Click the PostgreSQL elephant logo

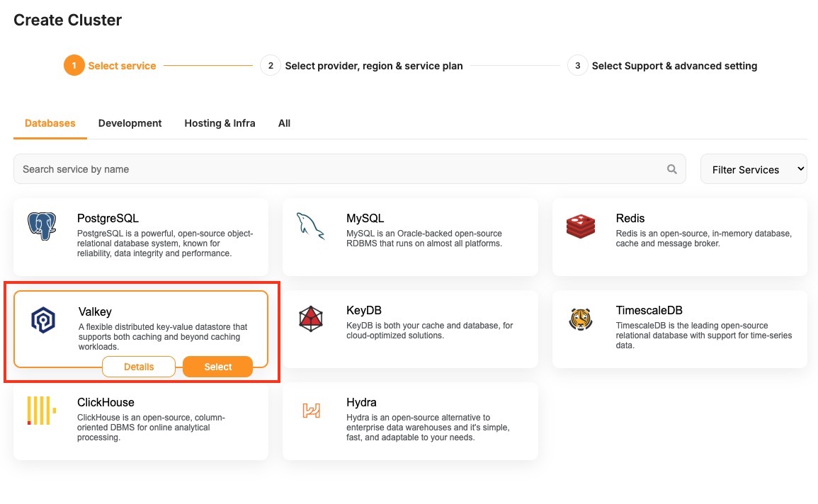point(42,227)
